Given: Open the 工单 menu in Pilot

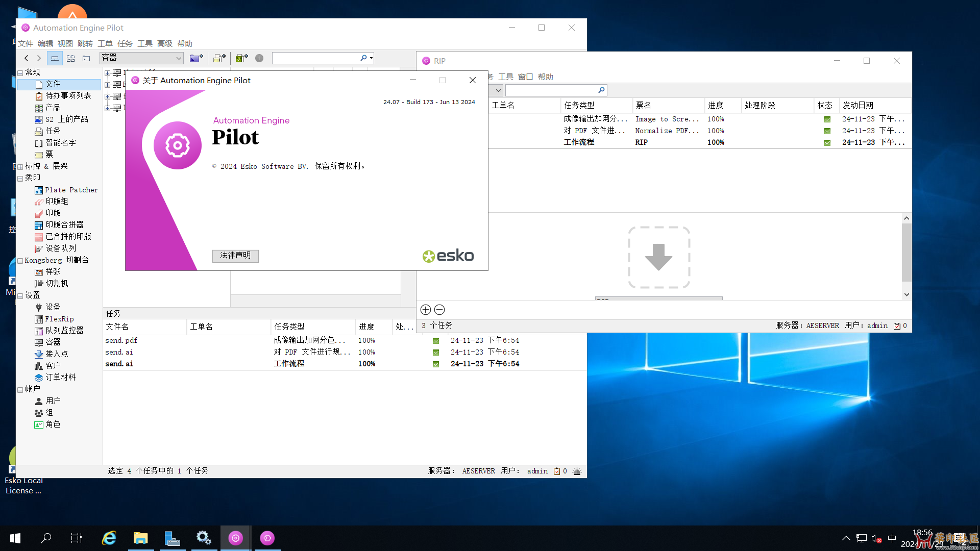Looking at the screenshot, I should 105,44.
